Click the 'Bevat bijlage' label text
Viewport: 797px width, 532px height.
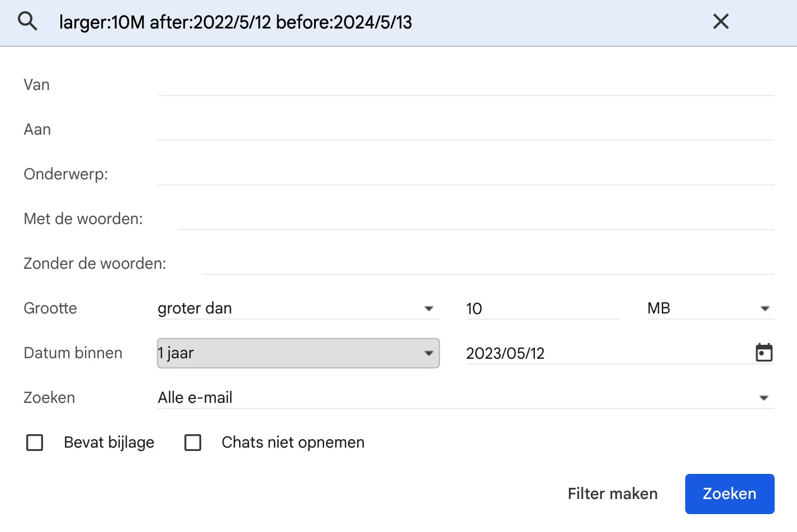click(x=109, y=443)
